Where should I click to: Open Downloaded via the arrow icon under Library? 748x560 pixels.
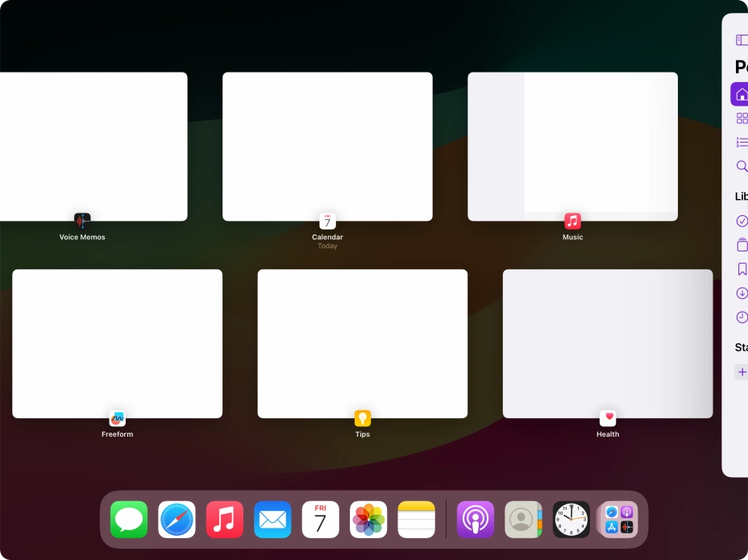tap(741, 292)
